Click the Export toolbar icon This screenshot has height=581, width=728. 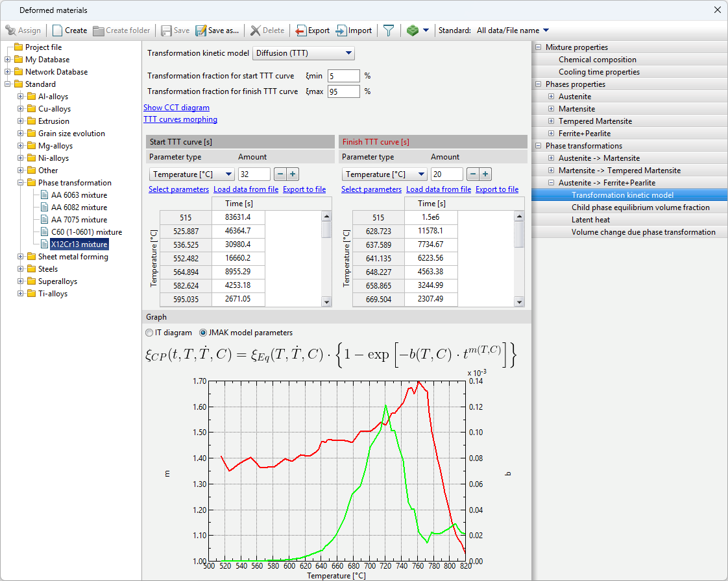[x=301, y=30]
